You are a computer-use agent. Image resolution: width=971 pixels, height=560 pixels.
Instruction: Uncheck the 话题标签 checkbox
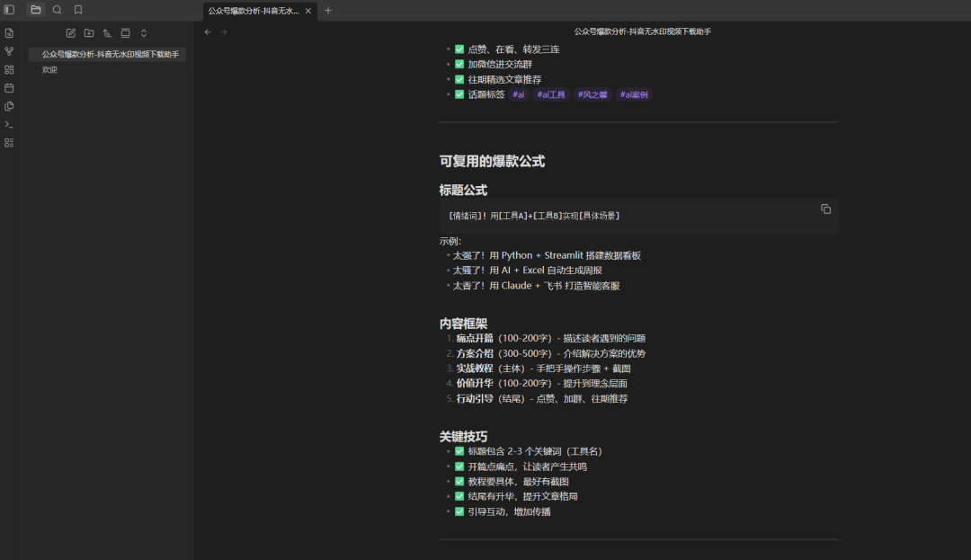coord(459,94)
